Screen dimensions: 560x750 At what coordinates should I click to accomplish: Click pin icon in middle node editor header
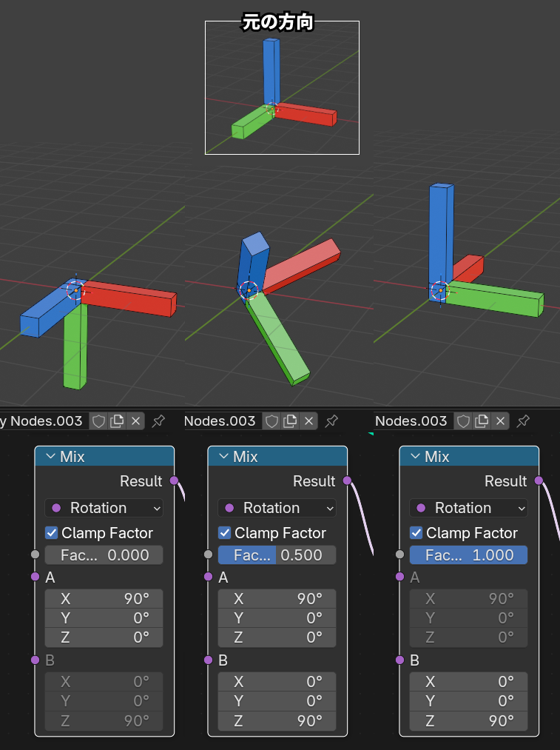331,421
